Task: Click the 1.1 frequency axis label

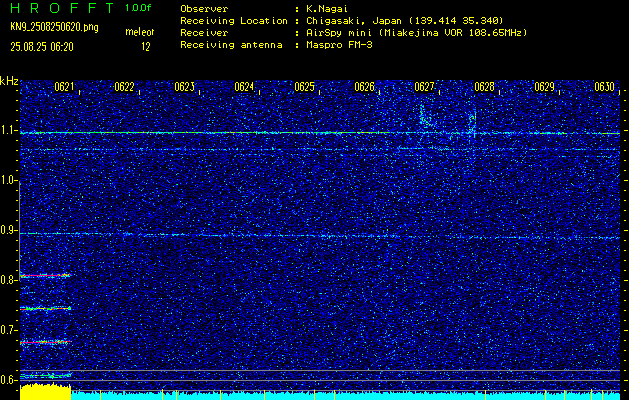Action: pyautogui.click(x=7, y=130)
